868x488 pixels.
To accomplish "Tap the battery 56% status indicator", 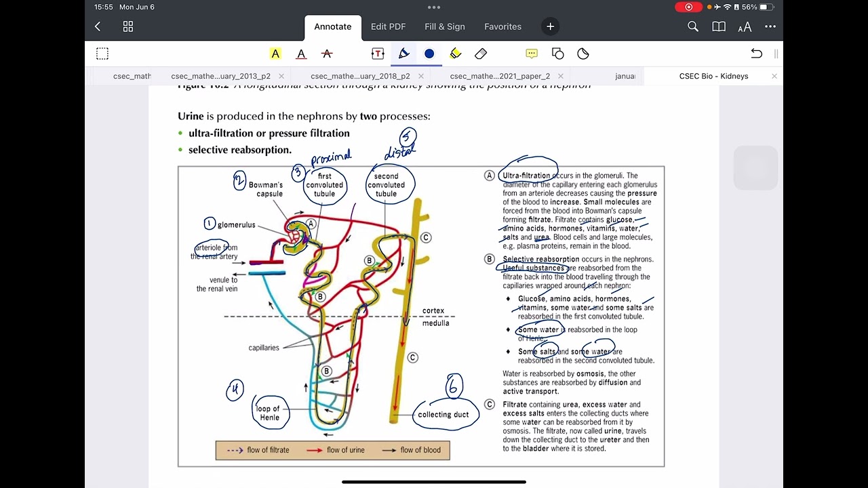I will click(757, 7).
